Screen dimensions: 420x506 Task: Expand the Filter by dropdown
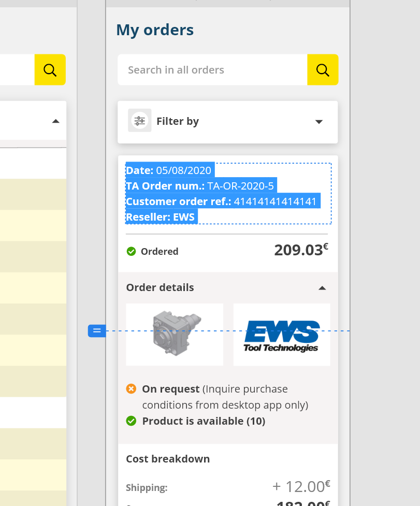[x=319, y=122]
